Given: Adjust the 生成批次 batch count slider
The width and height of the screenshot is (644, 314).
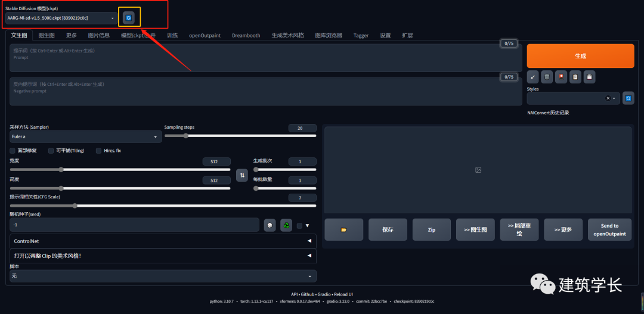Looking at the screenshot, I should coord(284,170).
